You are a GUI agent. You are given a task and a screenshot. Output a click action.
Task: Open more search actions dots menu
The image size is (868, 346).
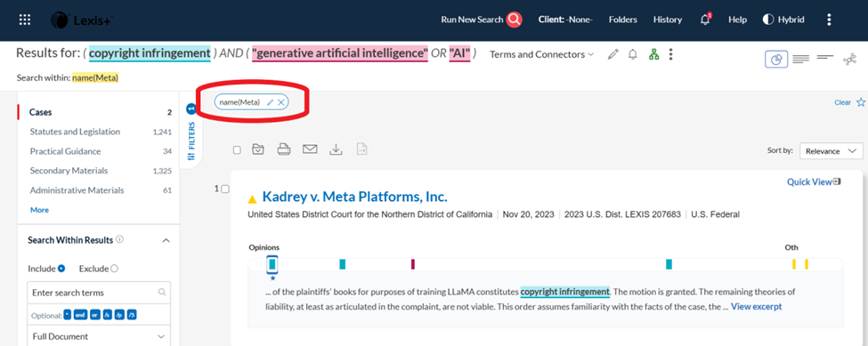[x=670, y=55]
